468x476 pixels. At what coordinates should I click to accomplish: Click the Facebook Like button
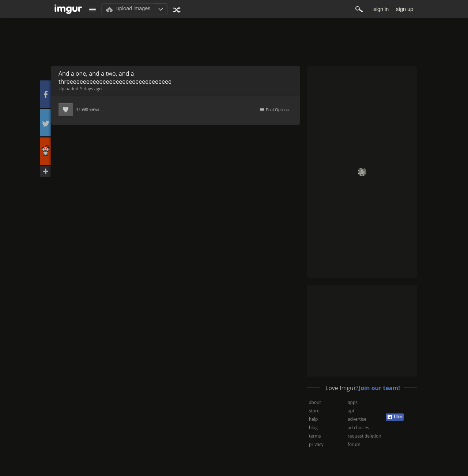click(395, 417)
